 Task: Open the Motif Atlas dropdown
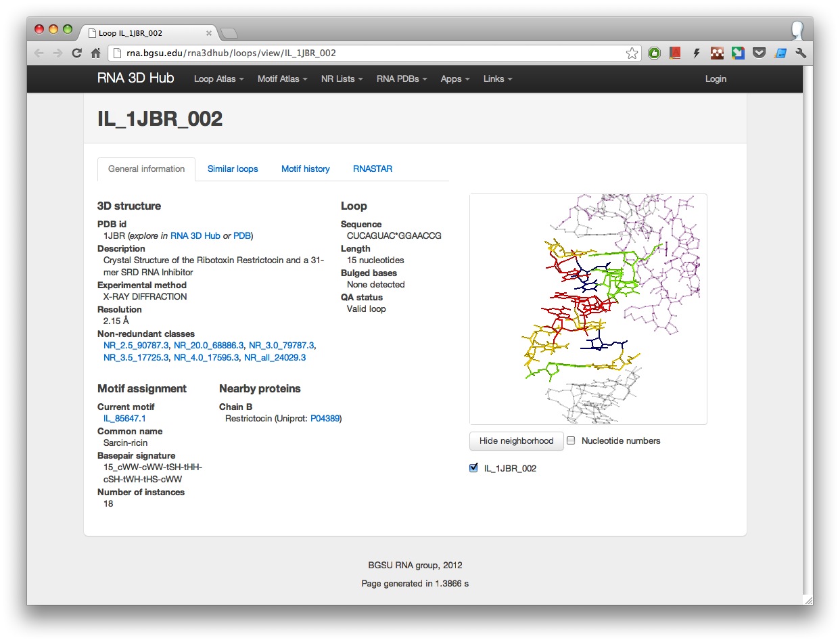[x=282, y=79]
